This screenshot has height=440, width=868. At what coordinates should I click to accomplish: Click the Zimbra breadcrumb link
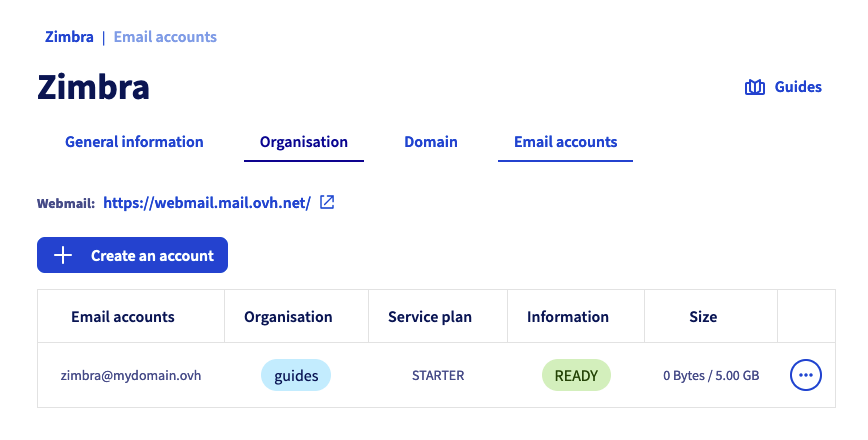click(69, 37)
